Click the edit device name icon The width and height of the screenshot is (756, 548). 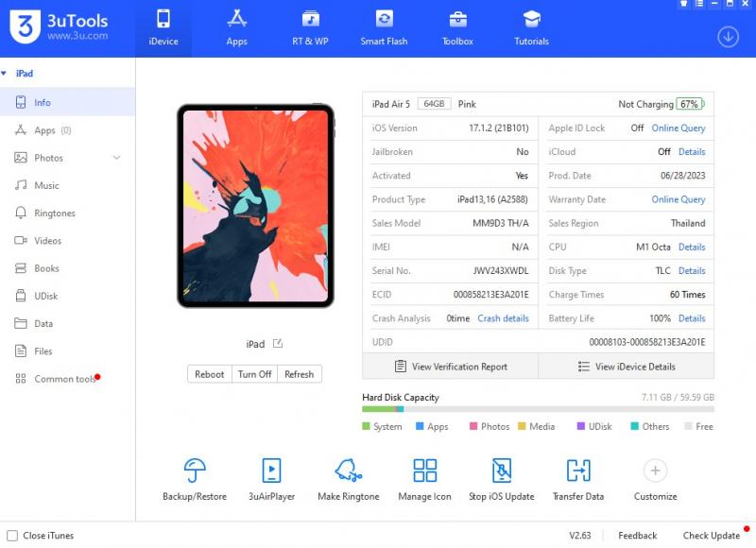pos(278,344)
